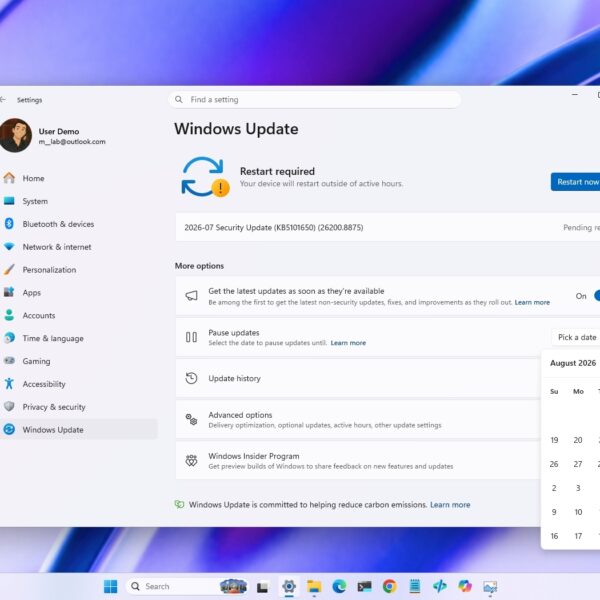
Task: Open Learn more link for latest updates
Action: (532, 302)
